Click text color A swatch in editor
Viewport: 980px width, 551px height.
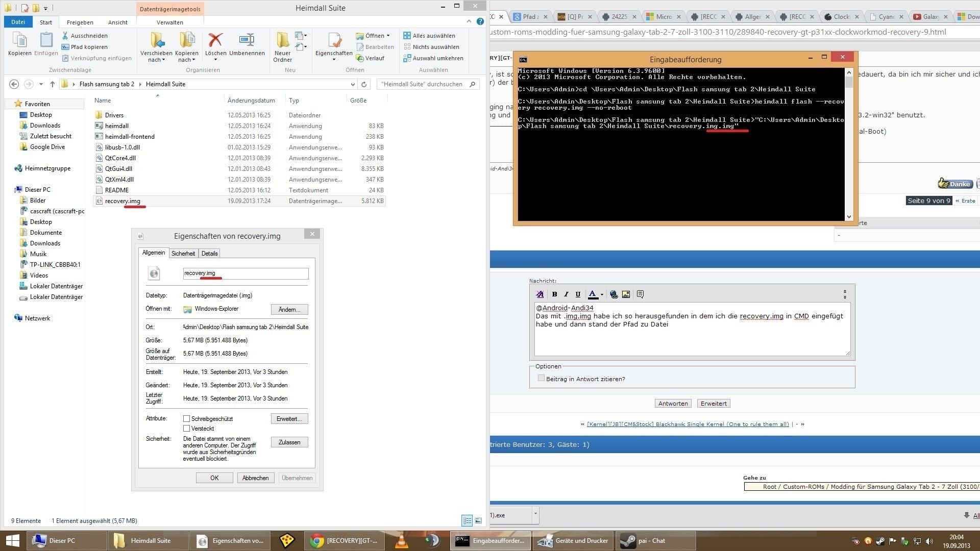click(x=593, y=294)
